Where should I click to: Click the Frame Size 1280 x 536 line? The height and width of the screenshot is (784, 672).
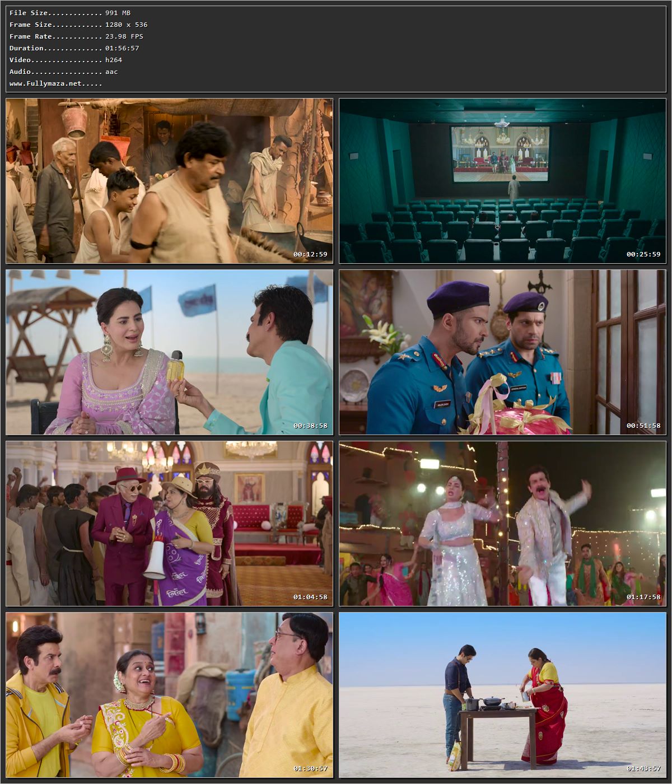tap(78, 25)
